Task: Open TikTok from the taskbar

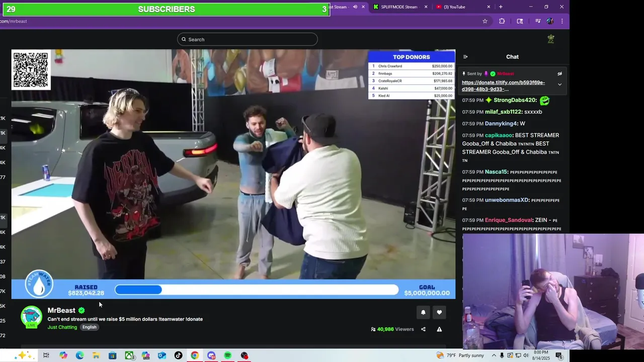Action: 178,355
